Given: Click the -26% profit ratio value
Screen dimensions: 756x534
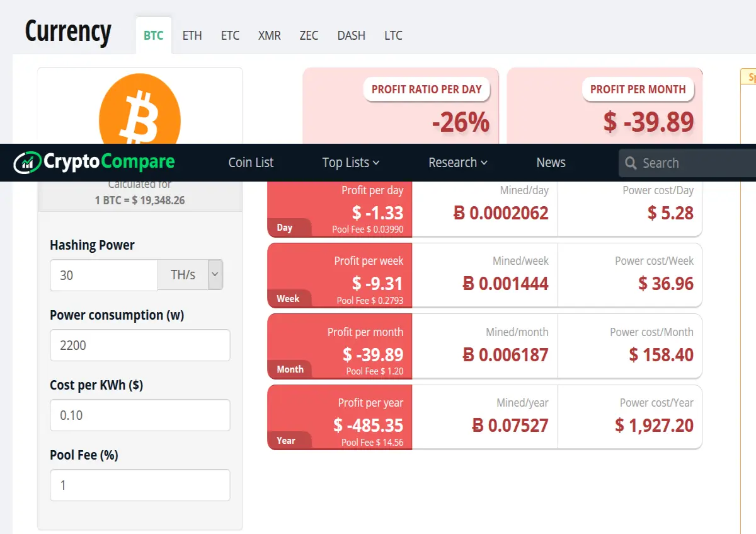Looking at the screenshot, I should (x=461, y=122).
